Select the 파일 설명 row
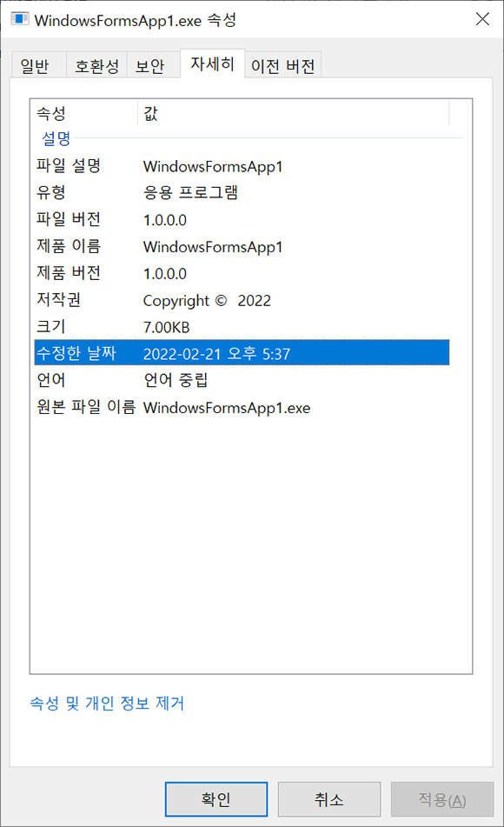Screen dimensions: 504x827 click(242, 166)
